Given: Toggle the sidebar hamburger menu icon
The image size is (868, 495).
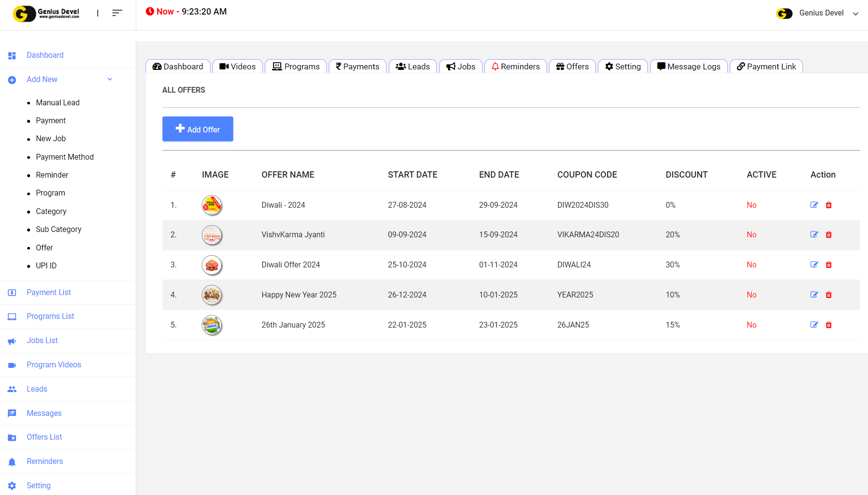Looking at the screenshot, I should [117, 13].
